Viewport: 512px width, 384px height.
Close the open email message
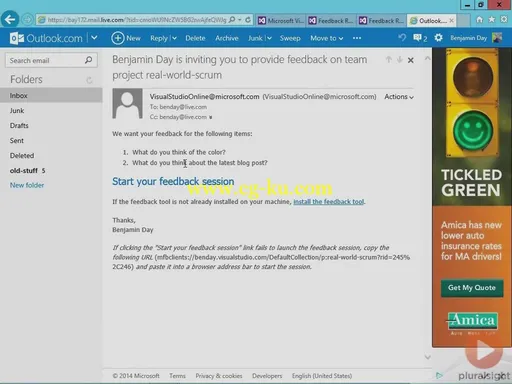coord(411,60)
